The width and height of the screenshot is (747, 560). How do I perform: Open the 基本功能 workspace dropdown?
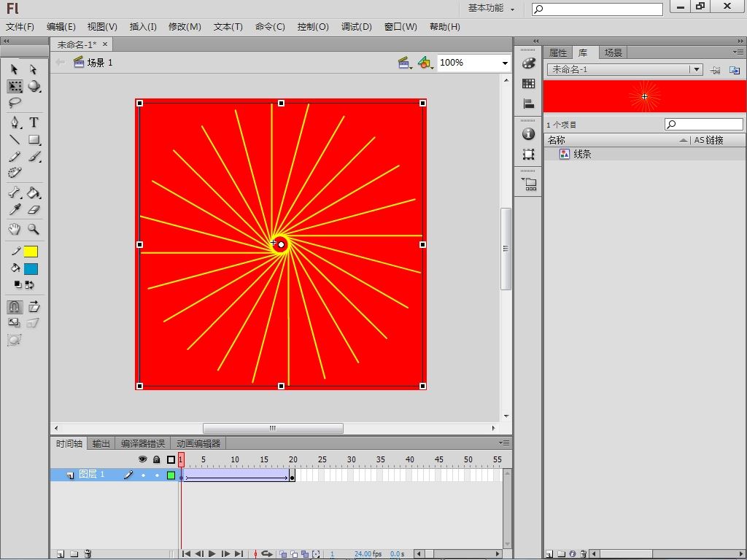[492, 9]
